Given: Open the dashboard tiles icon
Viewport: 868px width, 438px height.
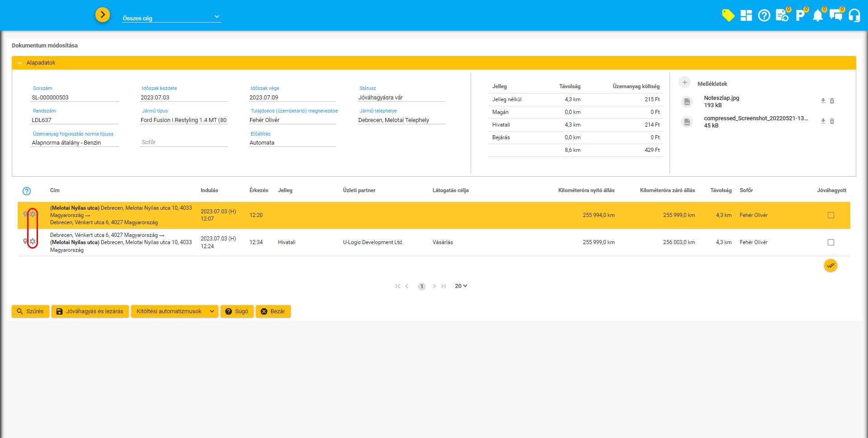Looking at the screenshot, I should click(x=746, y=15).
